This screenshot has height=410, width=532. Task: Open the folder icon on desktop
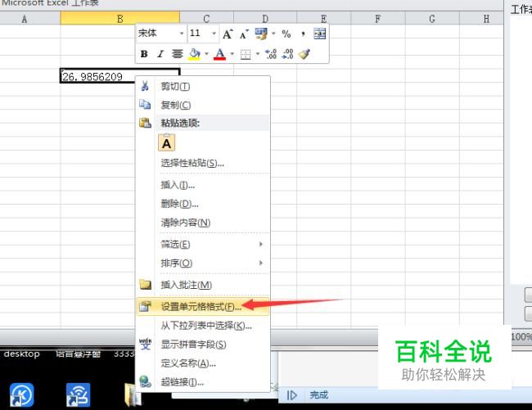(x=133, y=394)
